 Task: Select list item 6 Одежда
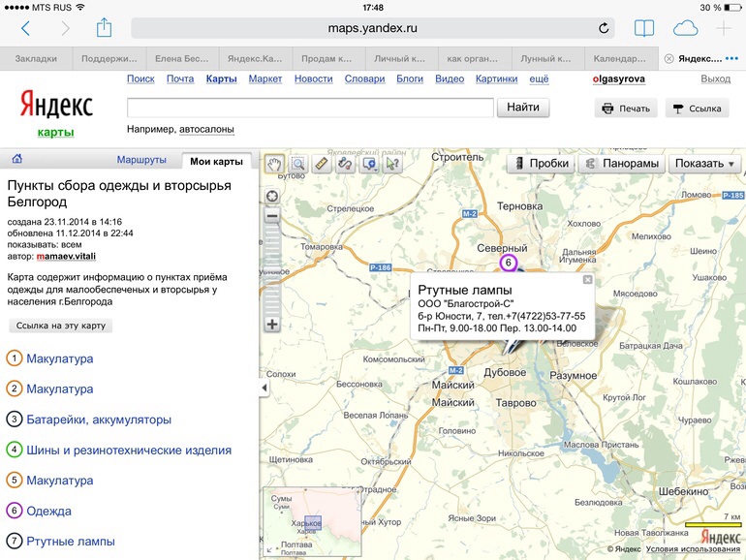point(49,511)
